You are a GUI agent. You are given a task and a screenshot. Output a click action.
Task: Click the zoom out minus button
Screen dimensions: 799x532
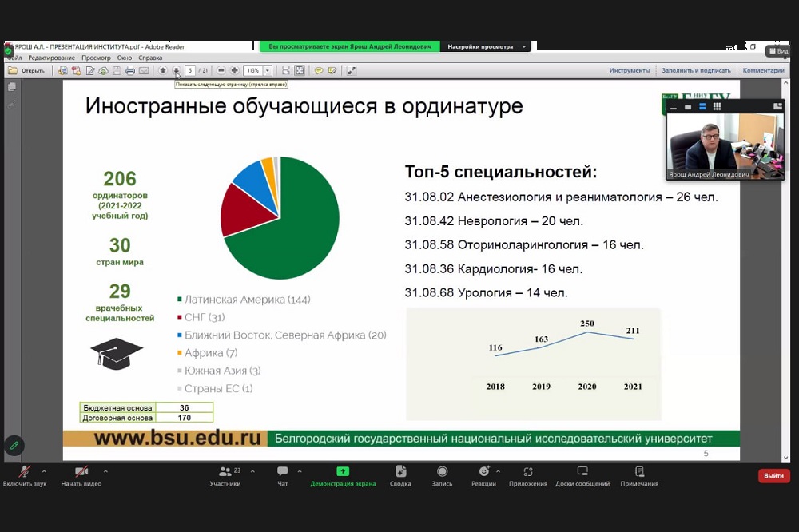pyautogui.click(x=221, y=70)
